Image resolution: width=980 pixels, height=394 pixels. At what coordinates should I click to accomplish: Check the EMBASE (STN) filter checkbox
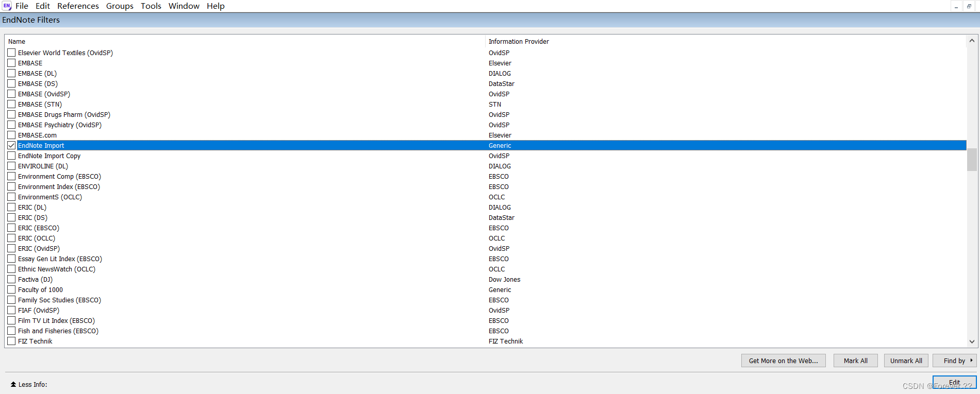(11, 104)
